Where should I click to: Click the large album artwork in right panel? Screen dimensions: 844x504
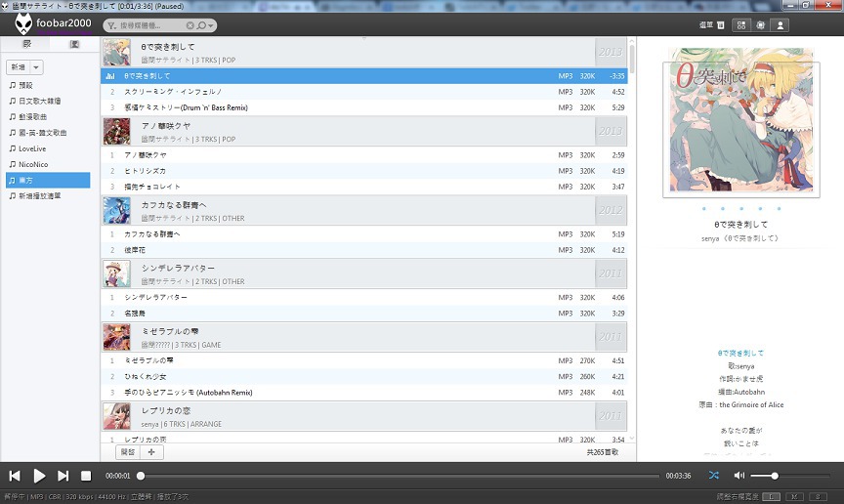click(x=741, y=122)
